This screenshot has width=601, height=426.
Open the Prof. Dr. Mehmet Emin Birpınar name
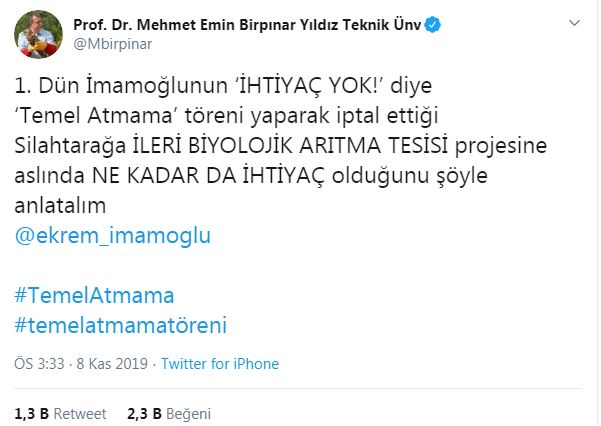(x=184, y=25)
